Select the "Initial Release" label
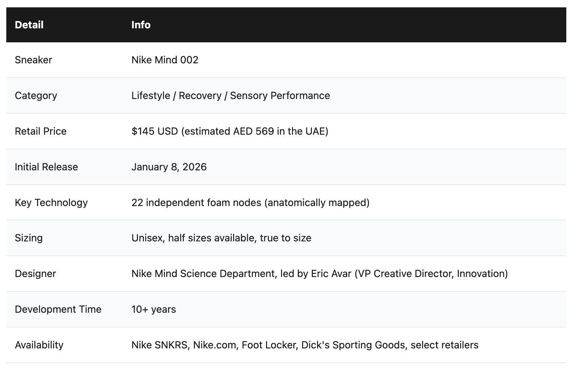The width and height of the screenshot is (588, 368). tap(46, 167)
